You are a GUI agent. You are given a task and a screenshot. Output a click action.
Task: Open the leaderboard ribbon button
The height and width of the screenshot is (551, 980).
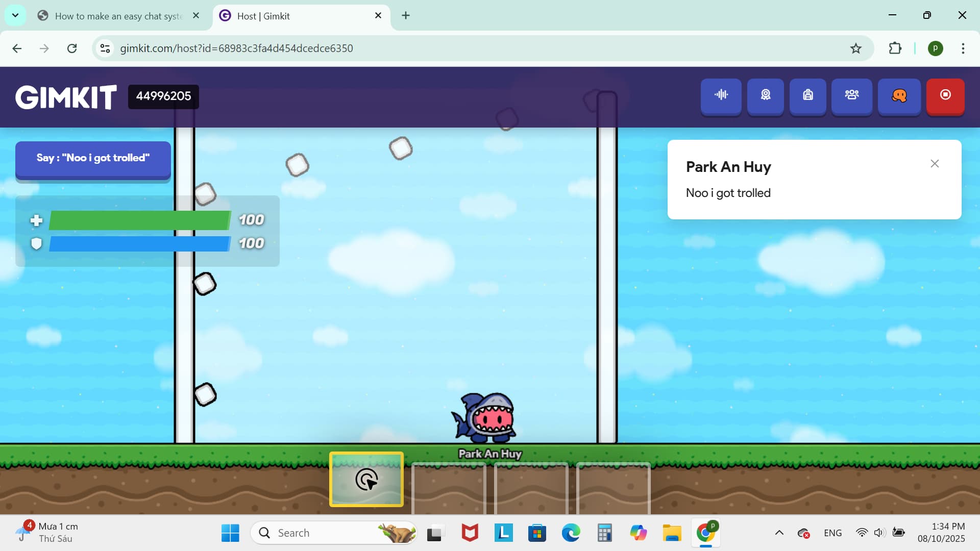[x=765, y=95]
